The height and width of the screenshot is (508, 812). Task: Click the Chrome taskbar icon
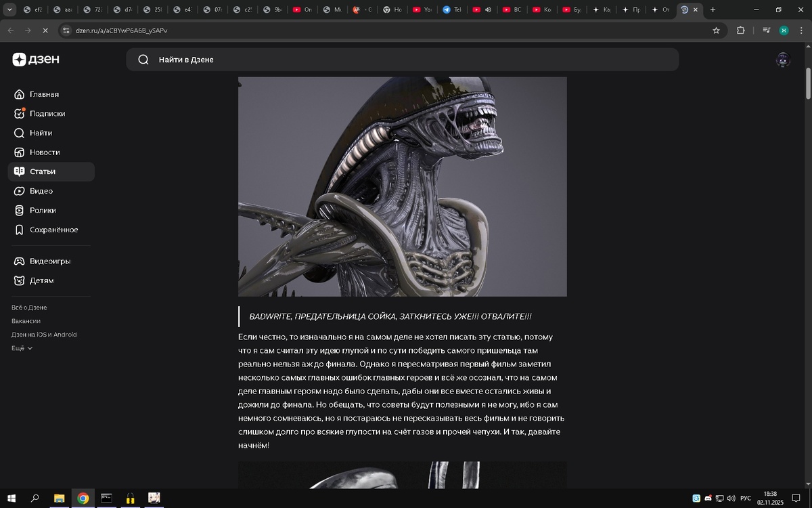coord(83,498)
